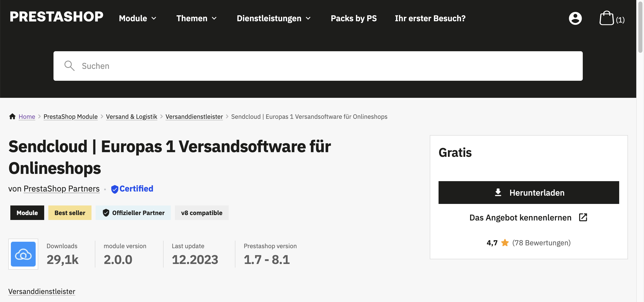Open Versand & Logistik breadcrumb link
Screen dimensions: 644x302
point(132,117)
